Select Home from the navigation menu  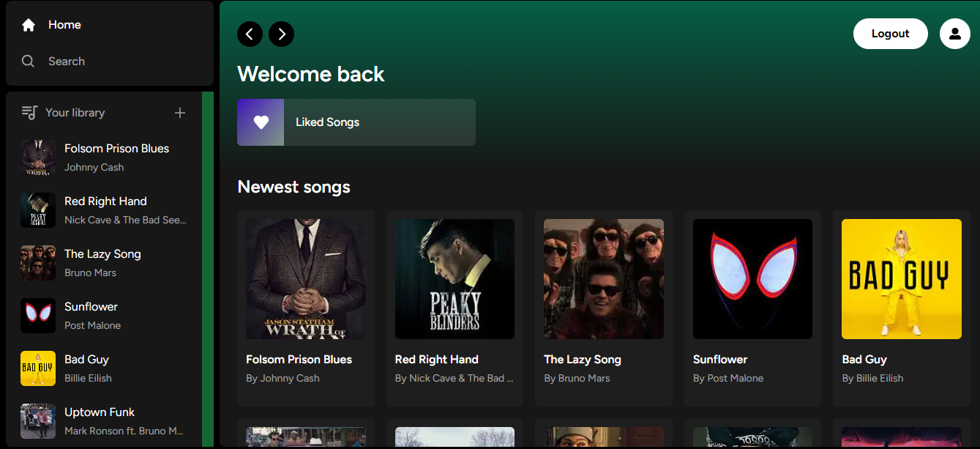click(x=65, y=24)
